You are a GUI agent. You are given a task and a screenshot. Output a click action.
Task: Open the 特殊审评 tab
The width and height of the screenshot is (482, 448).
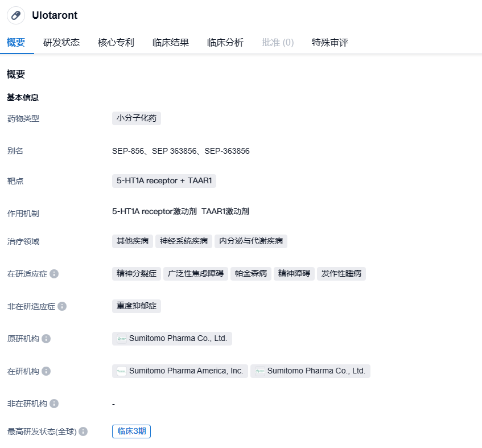click(330, 43)
